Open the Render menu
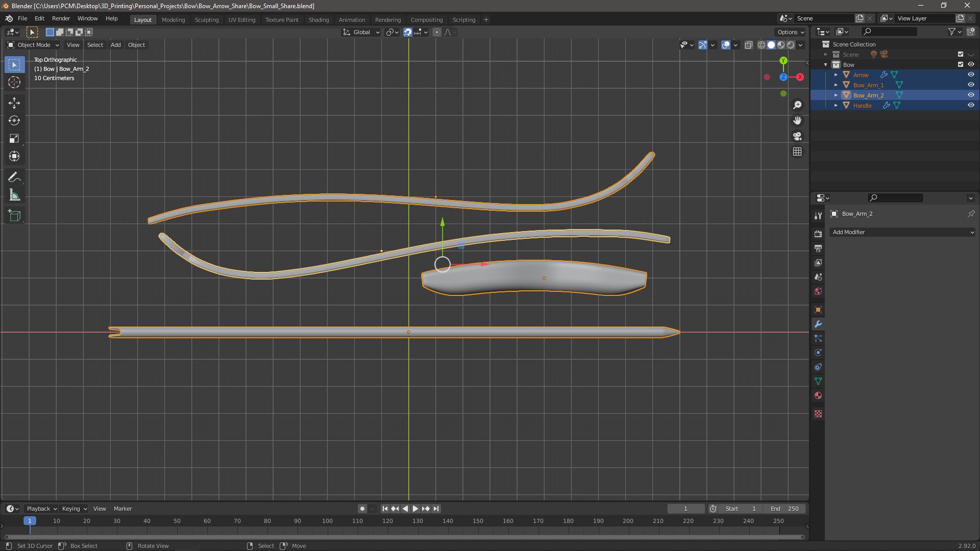The width and height of the screenshot is (980, 551). point(61,18)
